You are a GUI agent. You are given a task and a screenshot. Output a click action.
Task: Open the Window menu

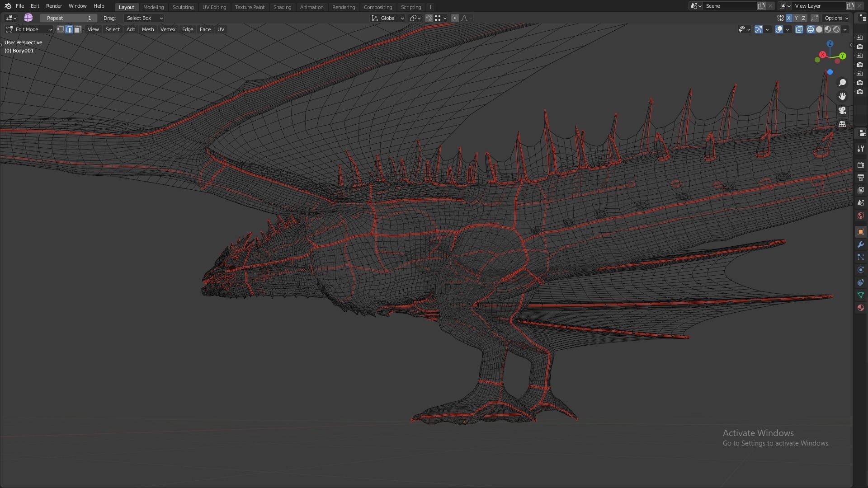(x=77, y=6)
